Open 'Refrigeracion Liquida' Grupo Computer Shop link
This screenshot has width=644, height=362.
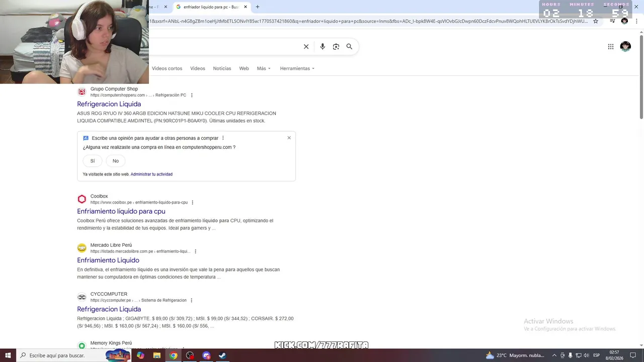pos(109,104)
